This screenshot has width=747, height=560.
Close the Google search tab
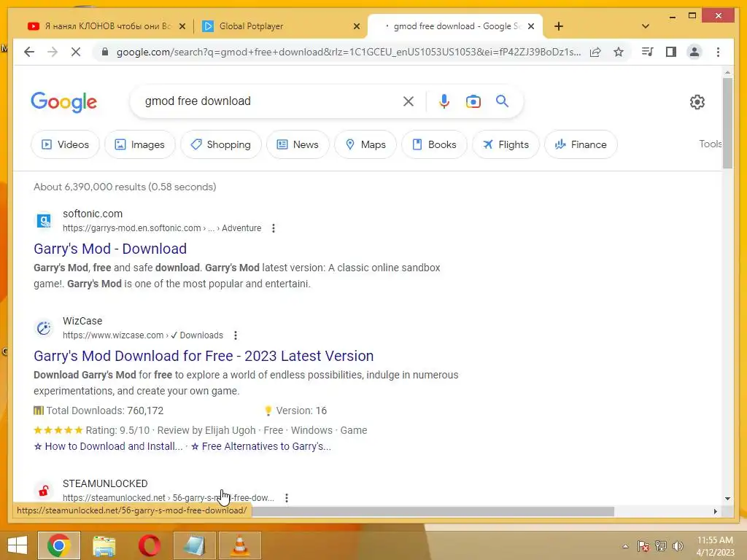coord(531,27)
